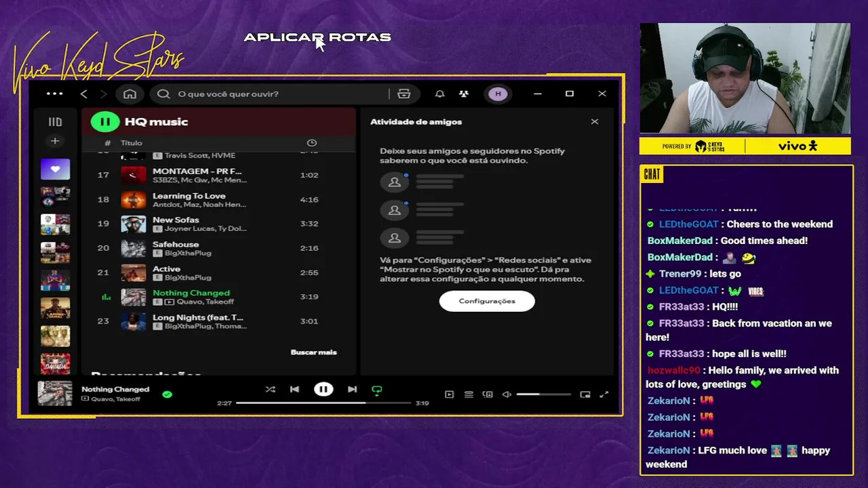Open the Liked Songs heart playlist
Viewport: 868px width, 488px height.
click(x=55, y=169)
